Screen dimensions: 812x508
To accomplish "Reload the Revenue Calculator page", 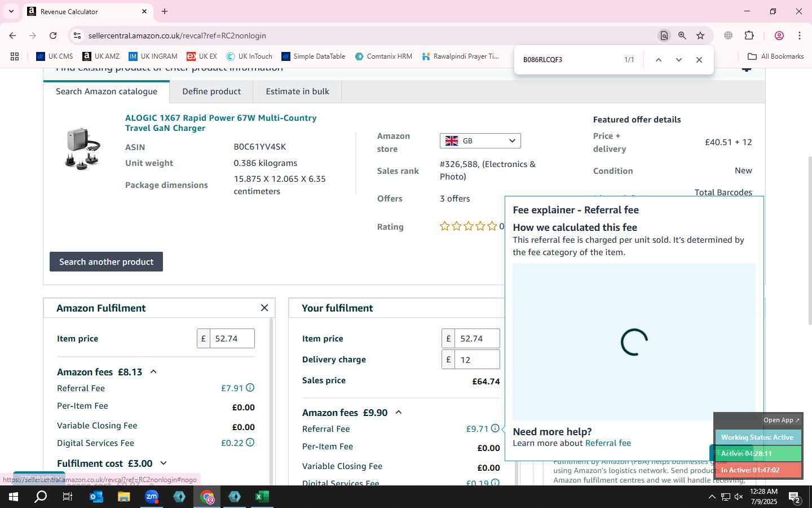I will coord(53,36).
